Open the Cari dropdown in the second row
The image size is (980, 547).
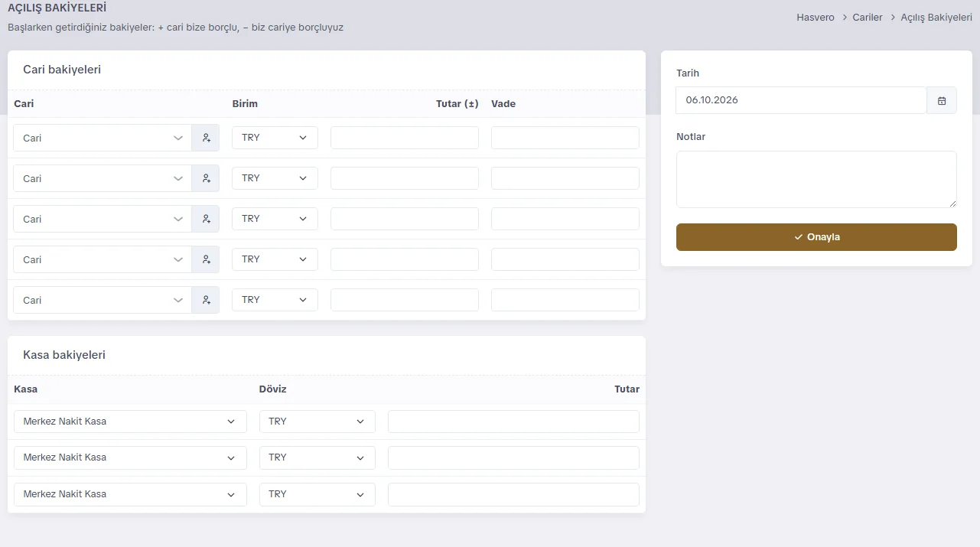(x=103, y=178)
